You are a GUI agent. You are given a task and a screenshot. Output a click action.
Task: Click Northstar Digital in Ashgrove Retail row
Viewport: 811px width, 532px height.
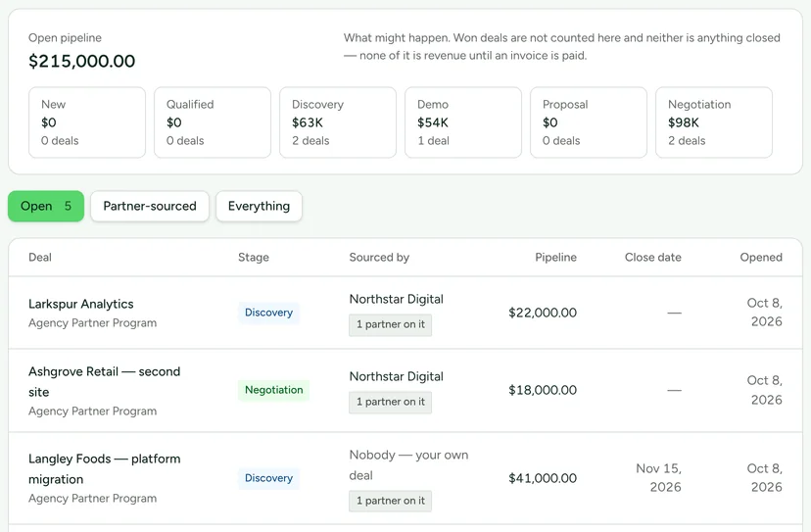tap(396, 376)
